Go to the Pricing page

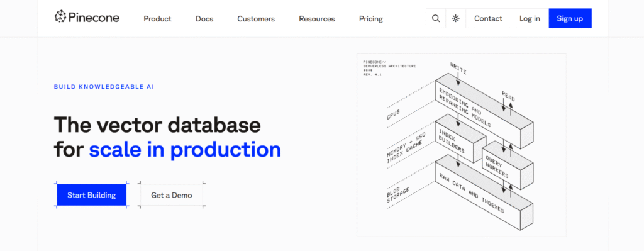[371, 19]
